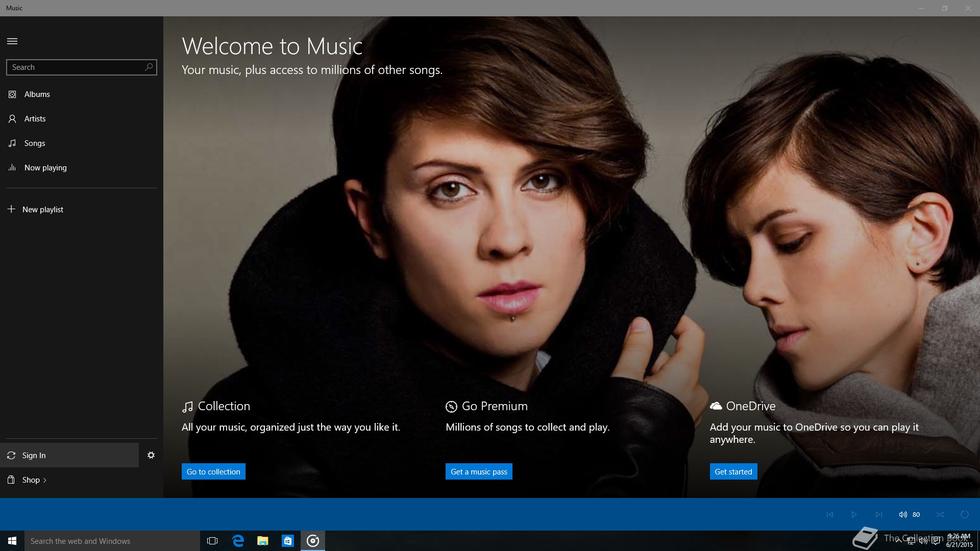Toggle shuffle playback
The width and height of the screenshot is (980, 551).
[940, 514]
